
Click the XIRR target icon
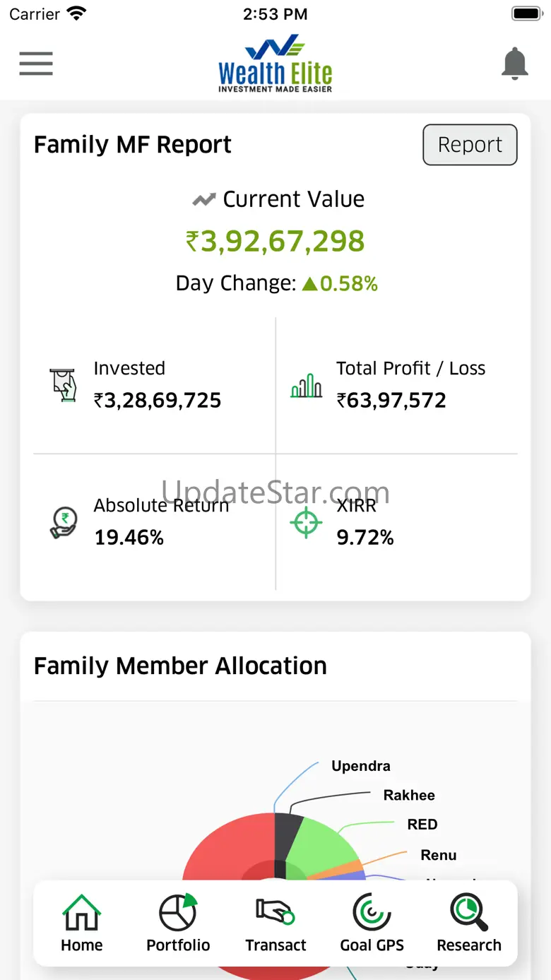306,524
